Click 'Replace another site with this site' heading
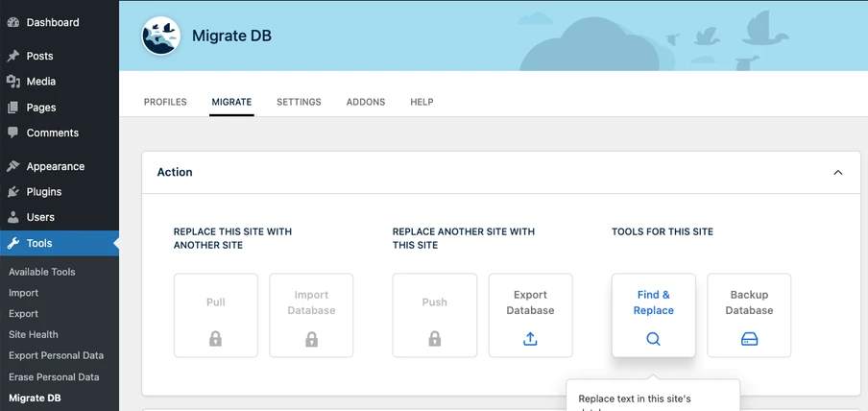Viewport: 868px width, 411px height. [x=464, y=238]
